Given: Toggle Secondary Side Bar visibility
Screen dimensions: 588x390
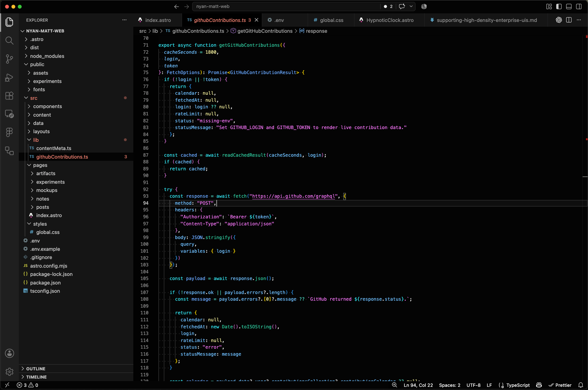Looking at the screenshot, I should (x=579, y=6).
